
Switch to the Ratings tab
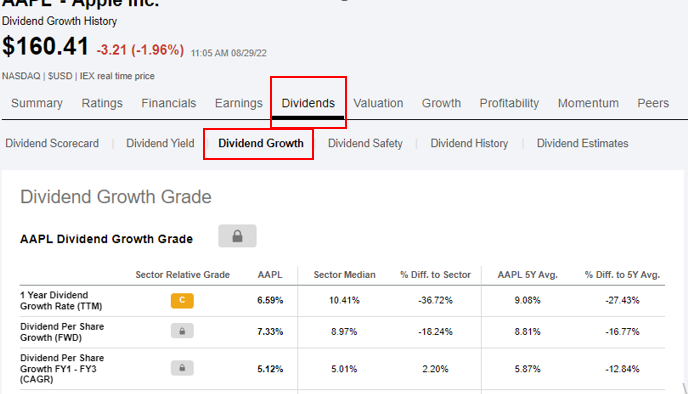pos(102,103)
